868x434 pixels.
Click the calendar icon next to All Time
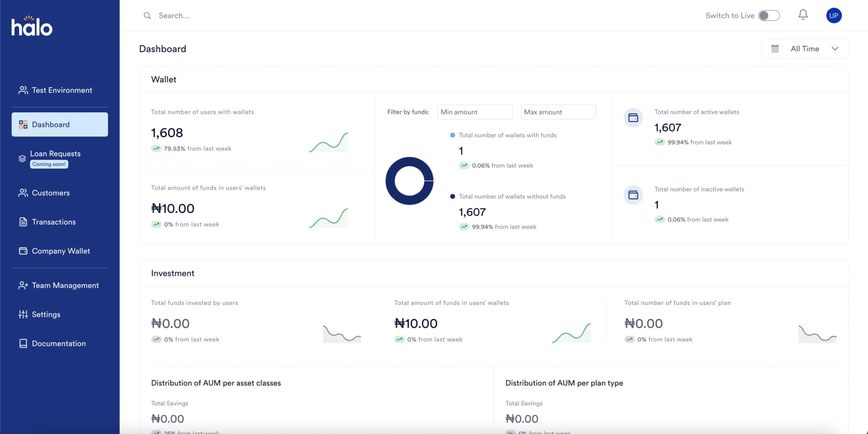775,48
